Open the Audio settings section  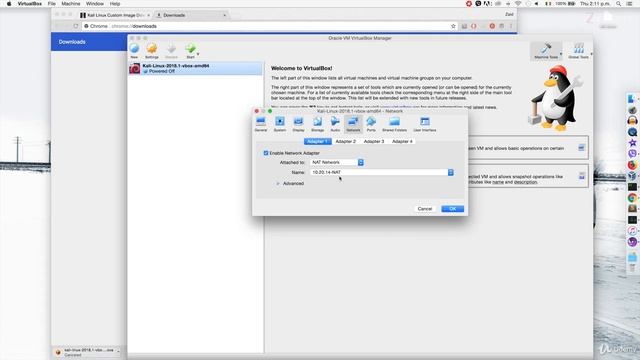coord(335,124)
